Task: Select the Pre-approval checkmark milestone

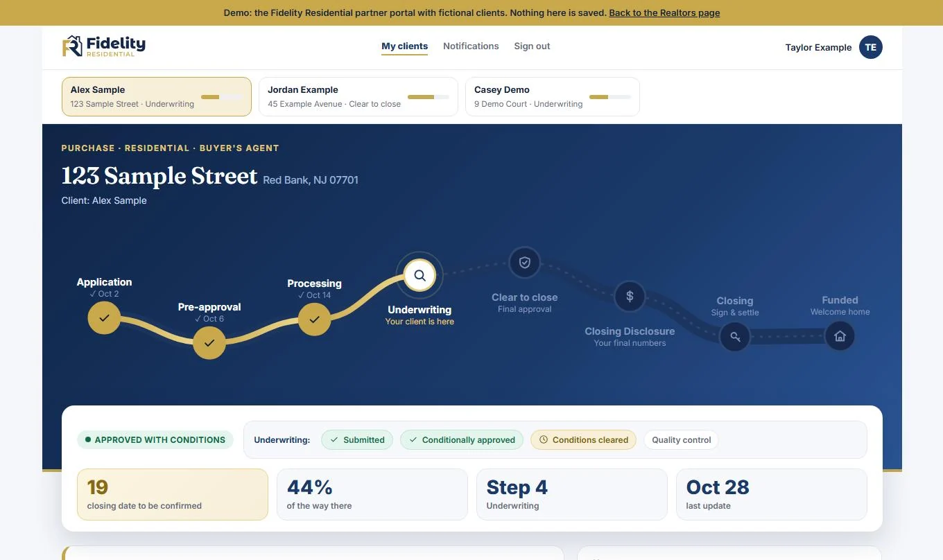Action: (209, 342)
